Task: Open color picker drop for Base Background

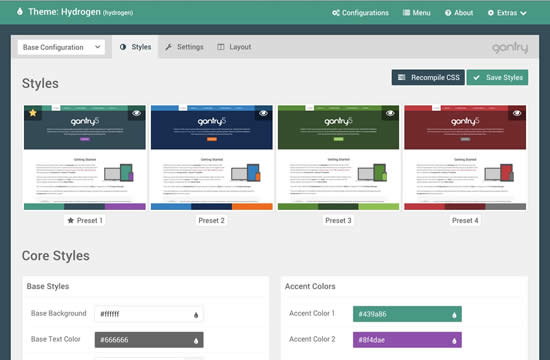Action: 196,315
